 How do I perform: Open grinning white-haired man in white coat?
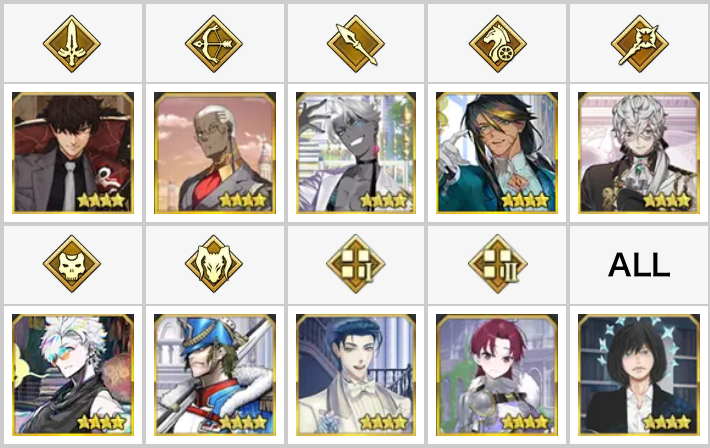(x=356, y=153)
